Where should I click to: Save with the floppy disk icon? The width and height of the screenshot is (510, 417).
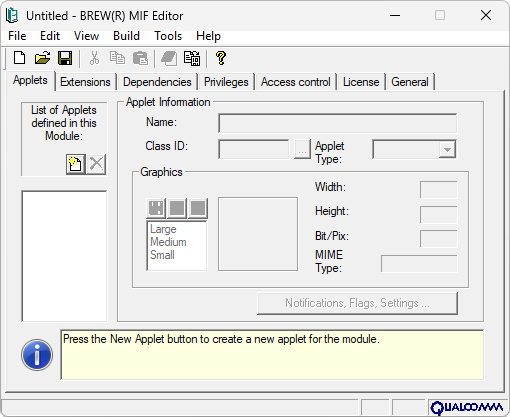pyautogui.click(x=65, y=58)
